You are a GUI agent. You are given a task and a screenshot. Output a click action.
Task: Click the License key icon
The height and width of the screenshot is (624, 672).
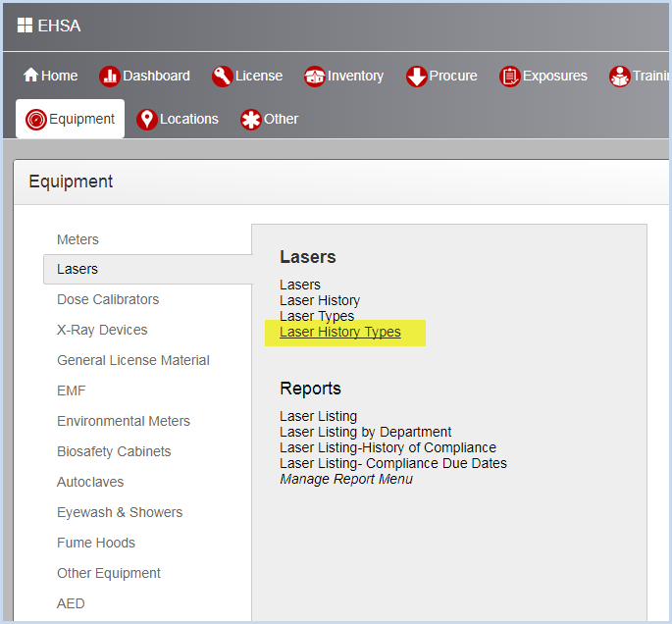tap(222, 77)
